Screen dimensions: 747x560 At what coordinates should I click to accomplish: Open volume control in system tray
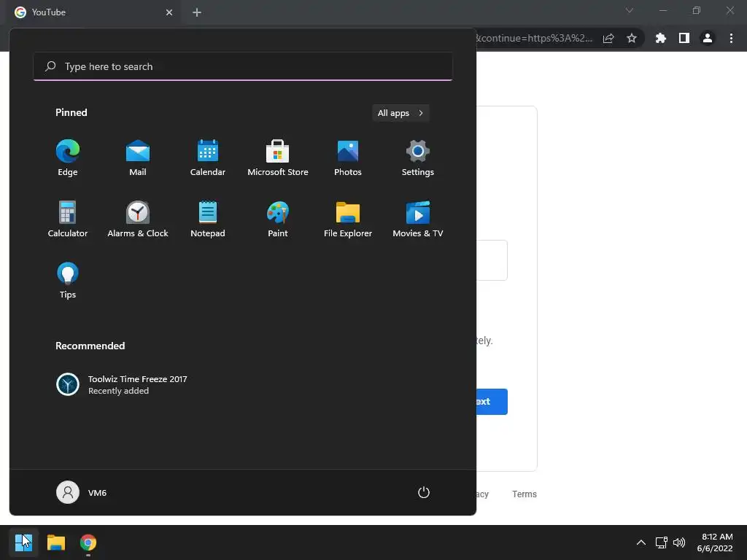click(679, 542)
